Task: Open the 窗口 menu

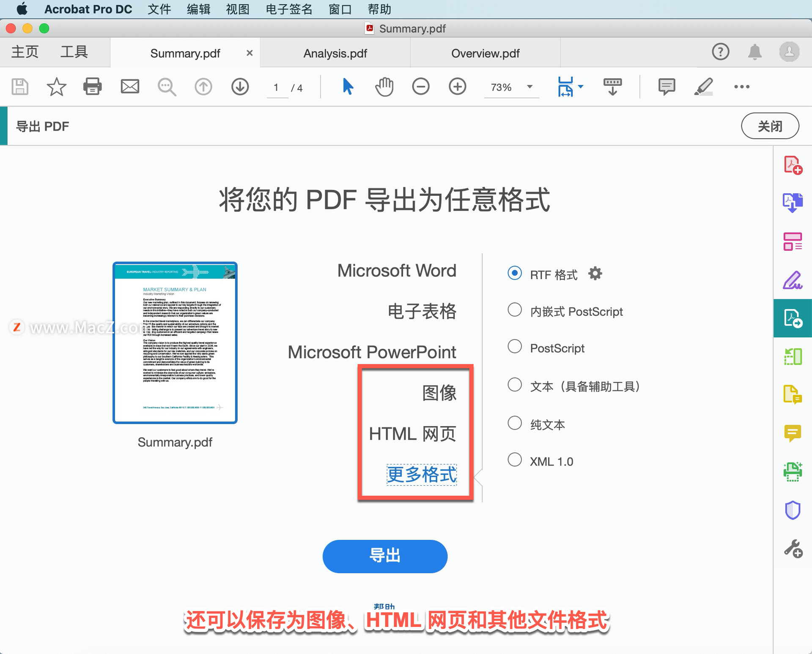Action: [340, 9]
